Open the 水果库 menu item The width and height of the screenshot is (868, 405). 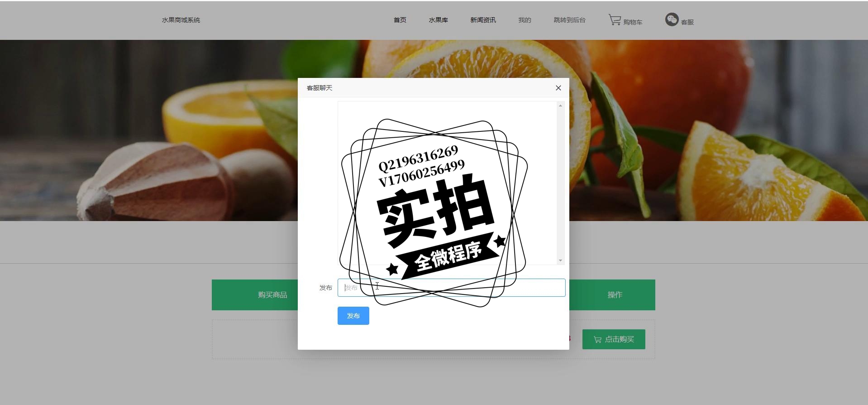tap(439, 20)
